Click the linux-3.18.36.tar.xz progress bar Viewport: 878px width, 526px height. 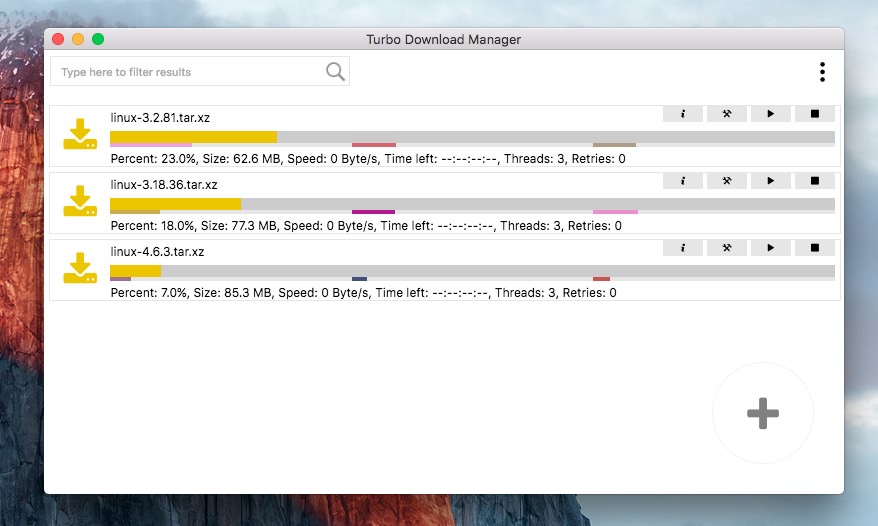pos(472,204)
